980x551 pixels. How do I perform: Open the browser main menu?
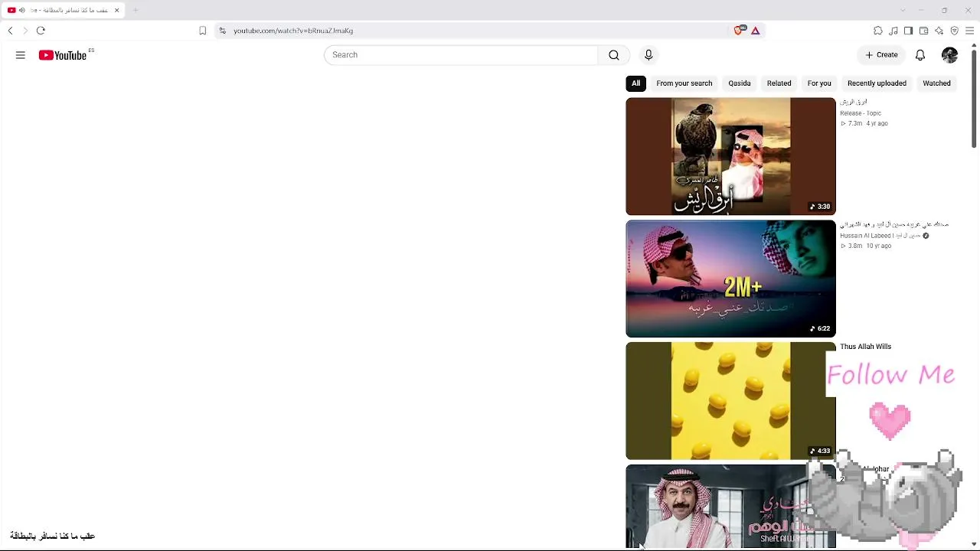tap(969, 31)
